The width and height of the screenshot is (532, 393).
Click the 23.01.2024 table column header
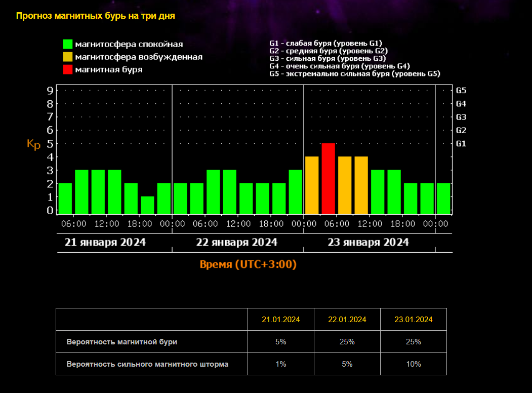tap(413, 320)
